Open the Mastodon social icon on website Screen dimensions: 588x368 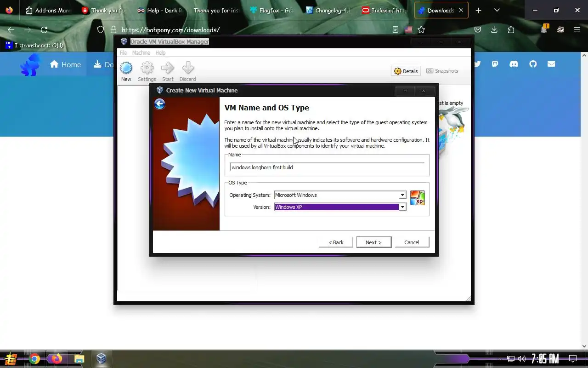click(495, 64)
